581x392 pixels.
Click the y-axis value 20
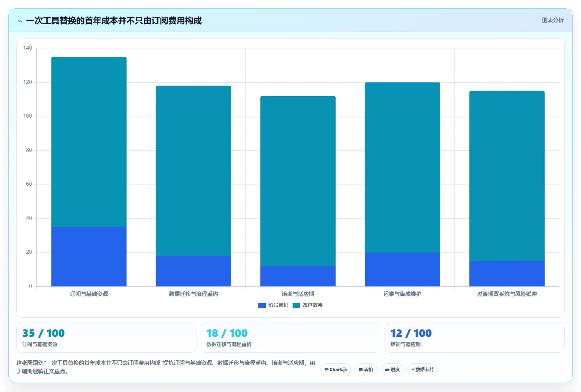point(29,252)
